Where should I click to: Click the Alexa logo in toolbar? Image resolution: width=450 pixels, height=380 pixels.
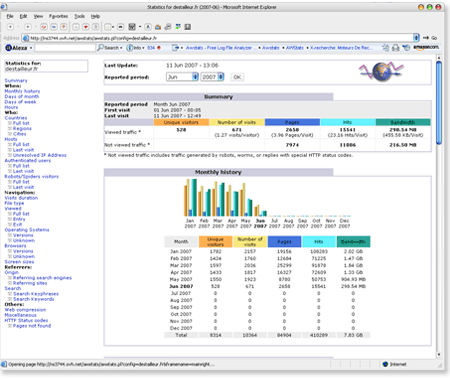click(16, 48)
